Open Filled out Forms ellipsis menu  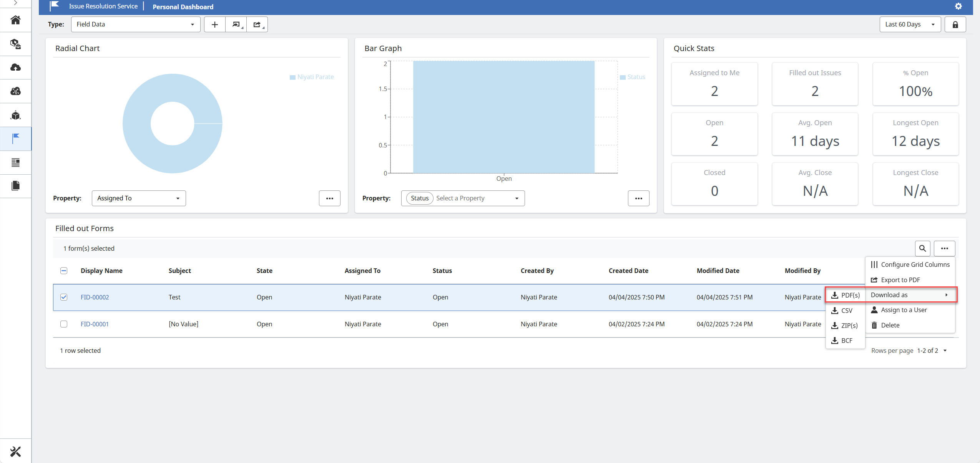click(x=944, y=248)
